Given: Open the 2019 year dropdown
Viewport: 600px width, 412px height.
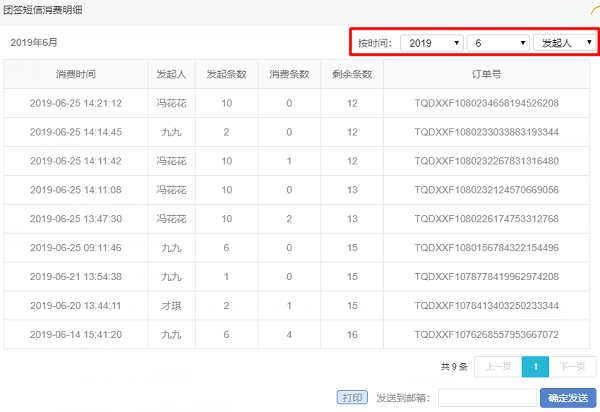Looking at the screenshot, I should pyautogui.click(x=432, y=43).
